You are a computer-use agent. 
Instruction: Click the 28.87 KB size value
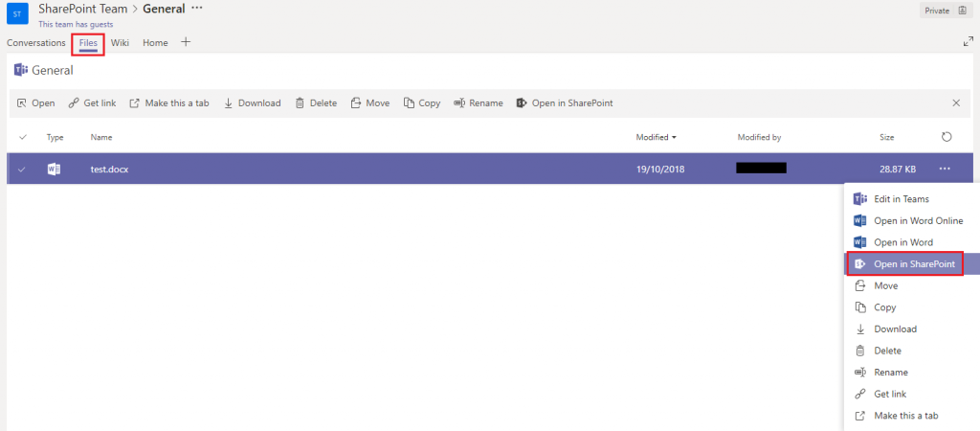click(898, 169)
